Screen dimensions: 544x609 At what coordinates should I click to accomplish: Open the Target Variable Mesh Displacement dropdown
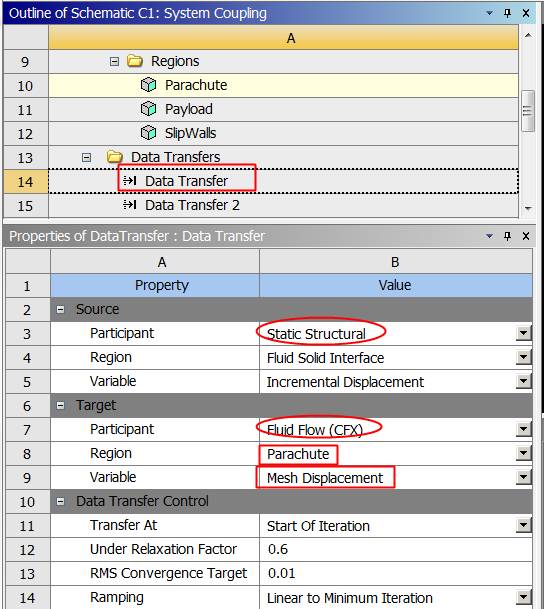pos(523,477)
